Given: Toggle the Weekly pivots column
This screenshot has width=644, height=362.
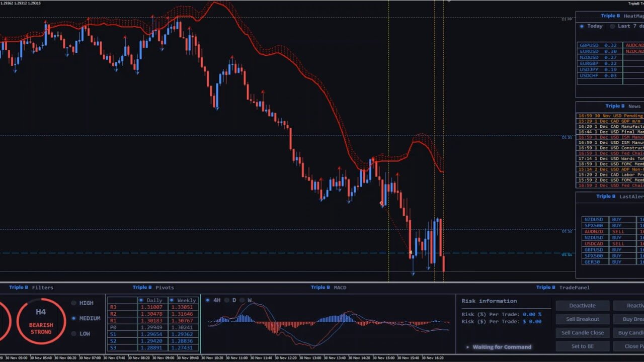Looking at the screenshot, I should tap(173, 300).
